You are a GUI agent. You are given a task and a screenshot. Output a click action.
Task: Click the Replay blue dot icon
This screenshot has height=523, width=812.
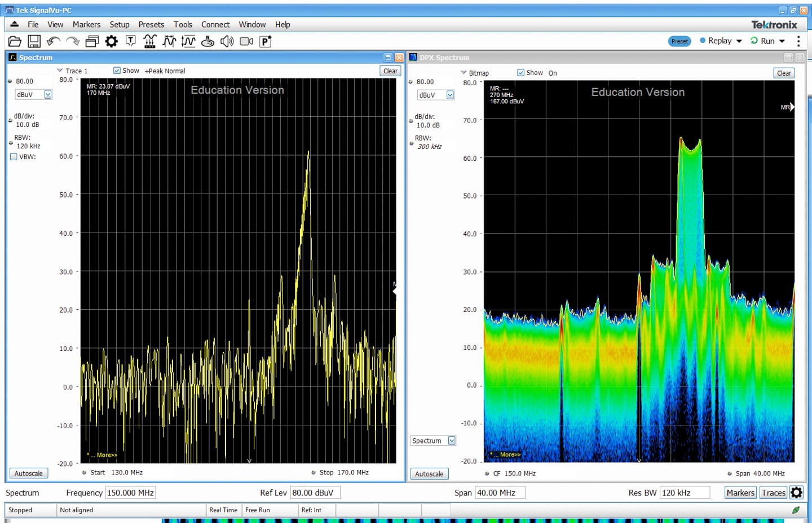(x=703, y=41)
